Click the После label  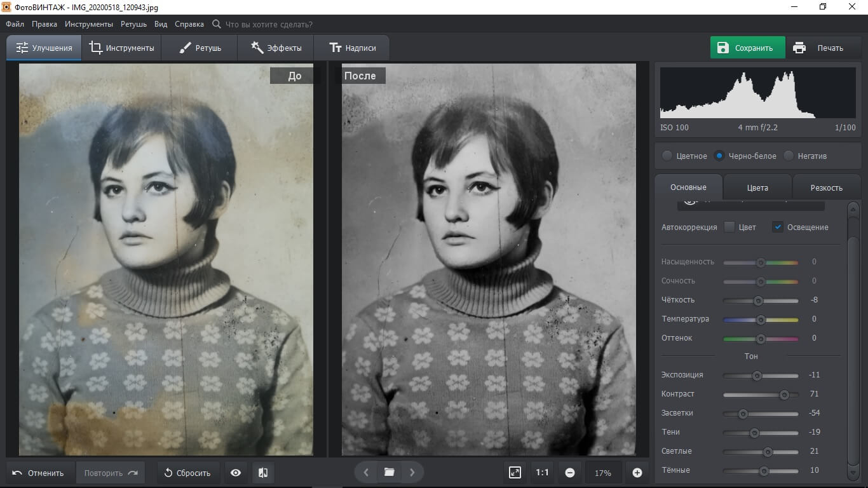360,76
